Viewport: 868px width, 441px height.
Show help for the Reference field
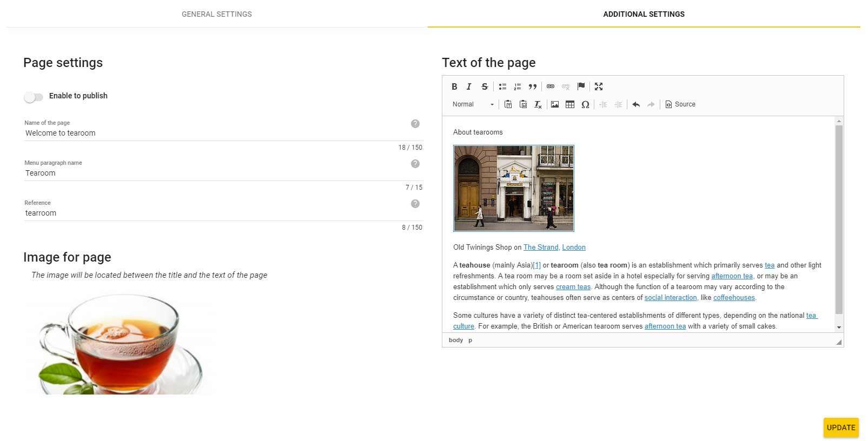(x=415, y=204)
